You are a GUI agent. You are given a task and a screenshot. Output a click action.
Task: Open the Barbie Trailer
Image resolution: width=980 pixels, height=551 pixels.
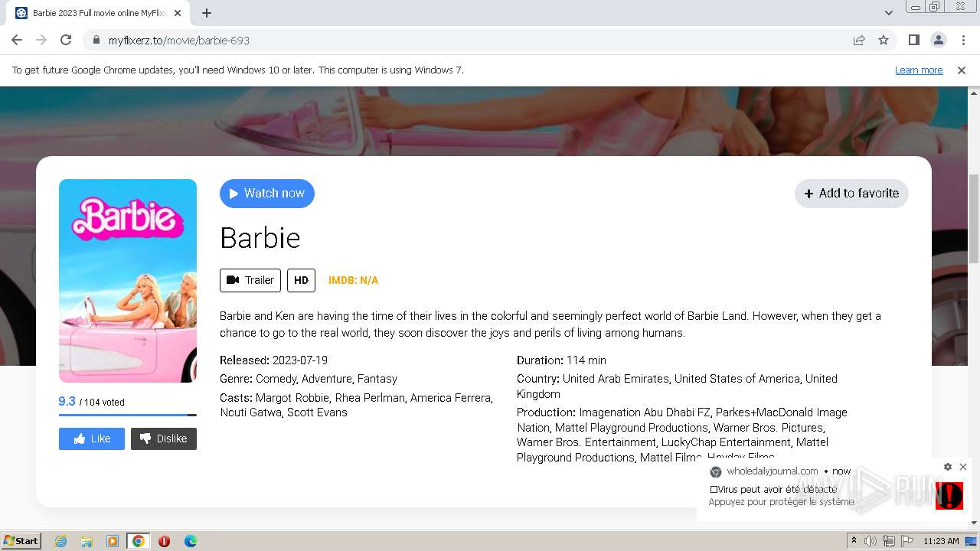(250, 280)
